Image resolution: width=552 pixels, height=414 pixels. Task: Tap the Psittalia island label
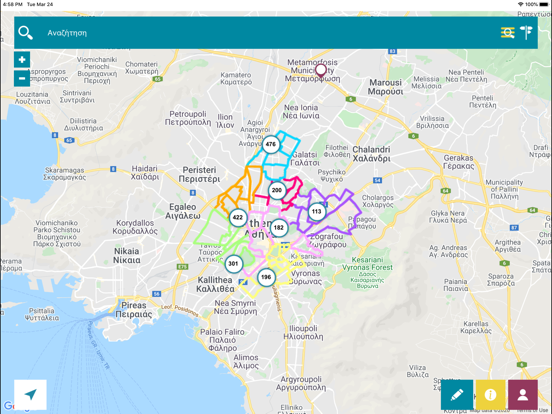click(x=42, y=314)
